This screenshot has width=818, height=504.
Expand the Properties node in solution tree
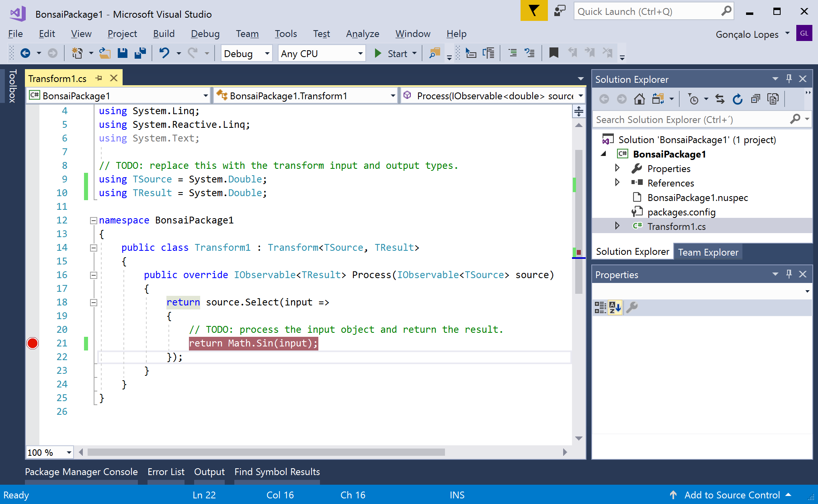[x=617, y=168]
